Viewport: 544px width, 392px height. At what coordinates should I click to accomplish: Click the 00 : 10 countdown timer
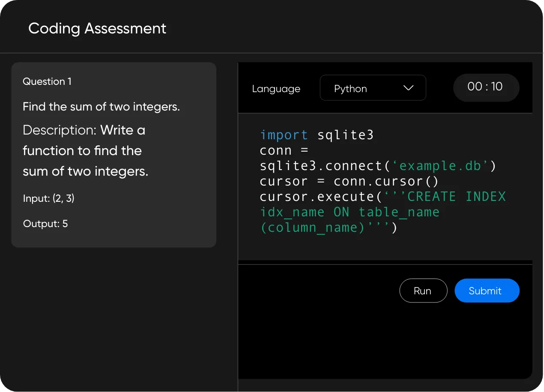486,87
